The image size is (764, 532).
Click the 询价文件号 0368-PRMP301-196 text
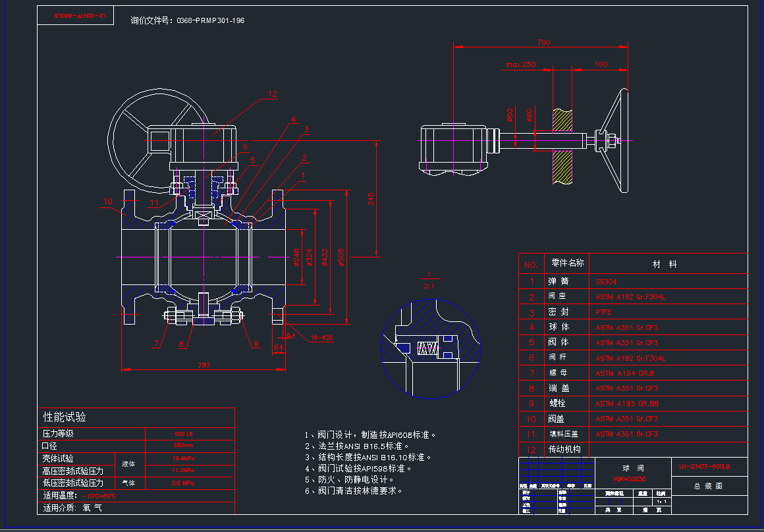tap(188, 20)
